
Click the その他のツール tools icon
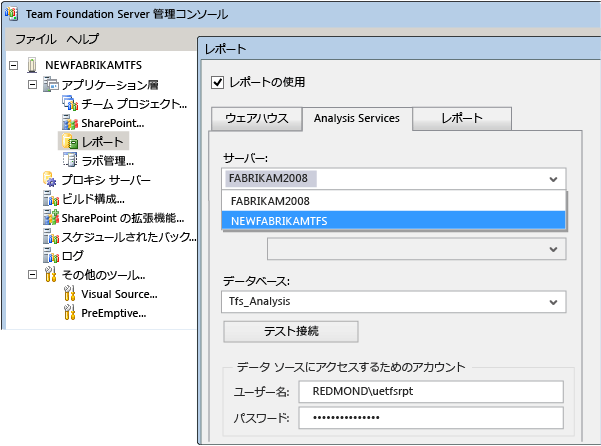pyautogui.click(x=51, y=275)
